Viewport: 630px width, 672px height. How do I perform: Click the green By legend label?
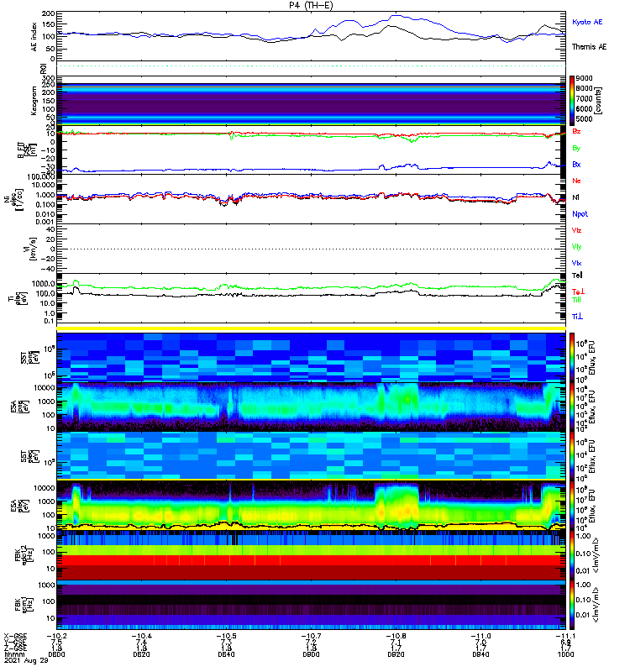pos(576,148)
